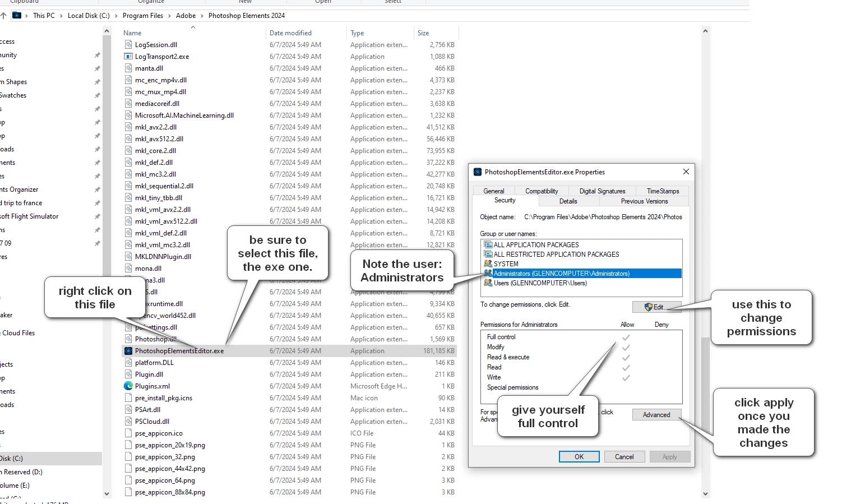Switch to the Details tab
Screen dimensions: 842x504
point(568,201)
